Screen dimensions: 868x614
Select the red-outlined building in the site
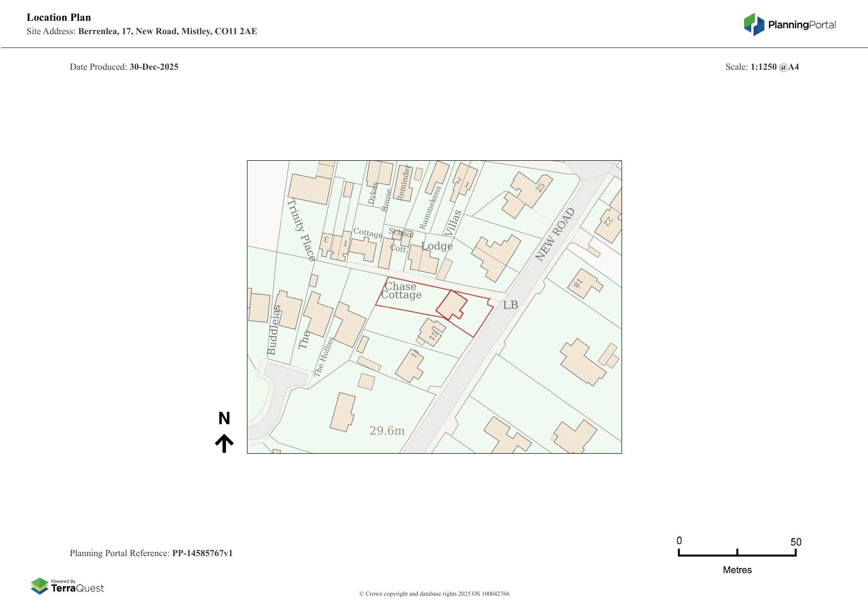451,305
